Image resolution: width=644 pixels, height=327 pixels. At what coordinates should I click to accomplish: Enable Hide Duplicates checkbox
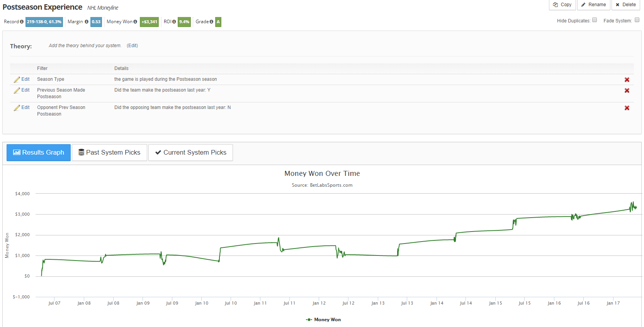[595, 20]
